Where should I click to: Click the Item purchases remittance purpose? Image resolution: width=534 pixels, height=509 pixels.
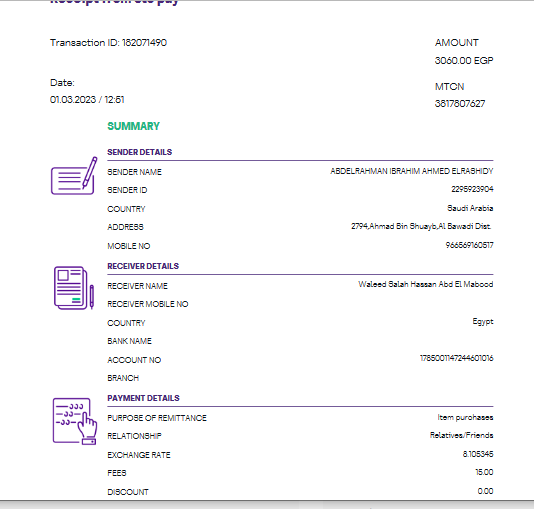465,417
